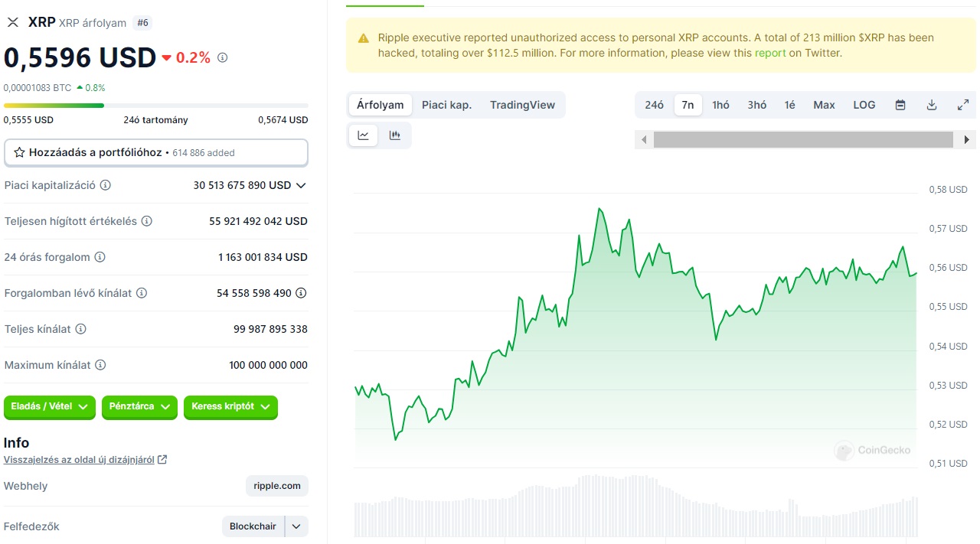Image resolution: width=980 pixels, height=544 pixels.
Task: Open external link icon beside Visszajelzés
Action: pos(162,460)
